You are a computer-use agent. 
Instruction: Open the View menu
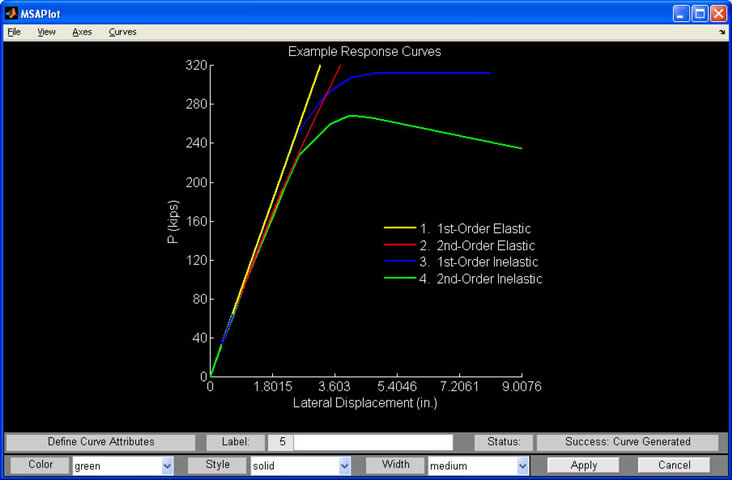click(x=46, y=32)
